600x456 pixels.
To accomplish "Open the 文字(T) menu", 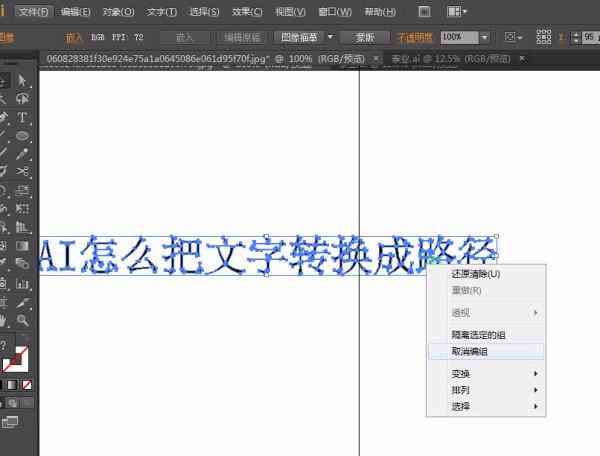I will (161, 12).
